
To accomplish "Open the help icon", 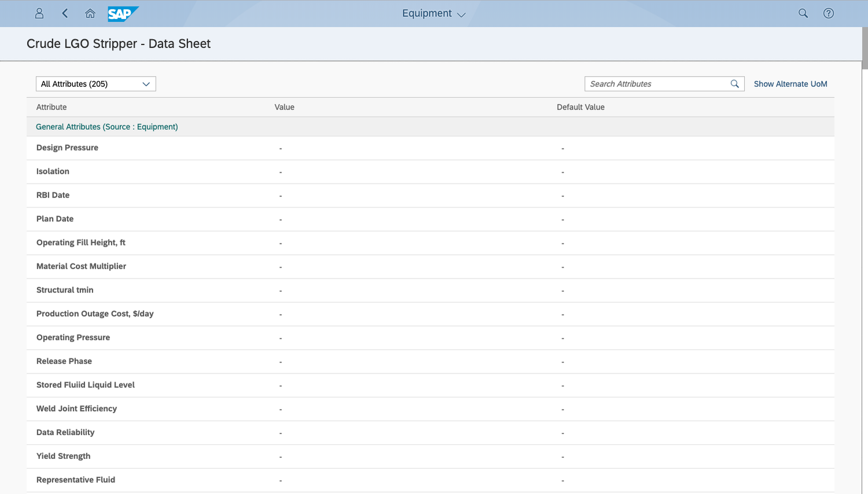I will 828,13.
